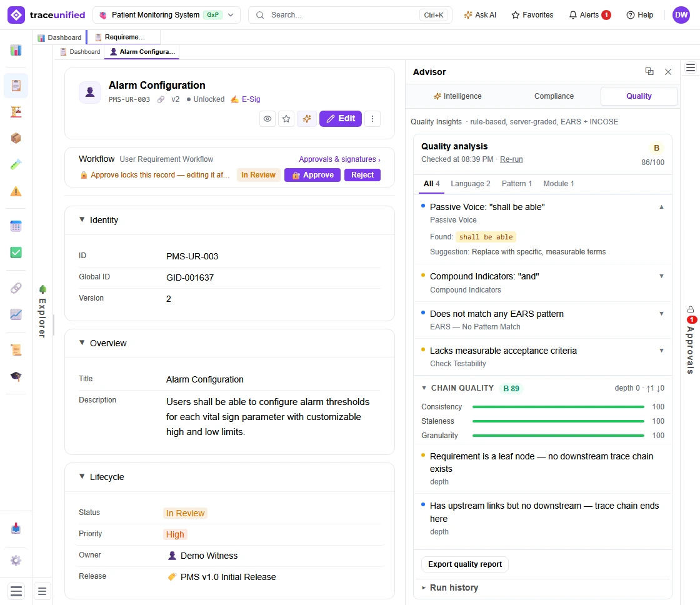The image size is (700, 605).
Task: Open the green checkmark icon in sidebar
Action: click(x=16, y=252)
